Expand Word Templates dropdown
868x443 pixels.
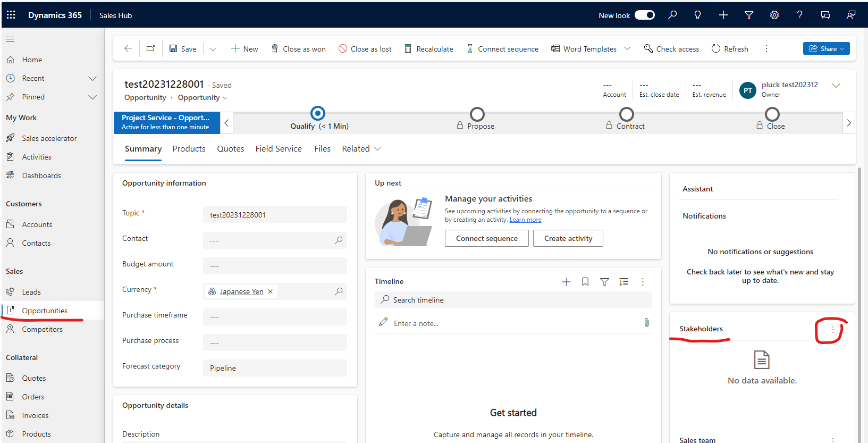[x=627, y=48]
